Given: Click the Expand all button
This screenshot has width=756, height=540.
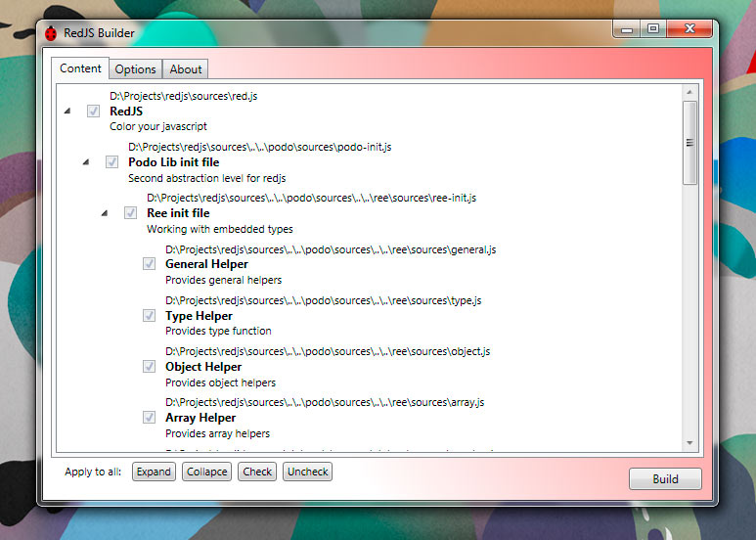Looking at the screenshot, I should [154, 472].
